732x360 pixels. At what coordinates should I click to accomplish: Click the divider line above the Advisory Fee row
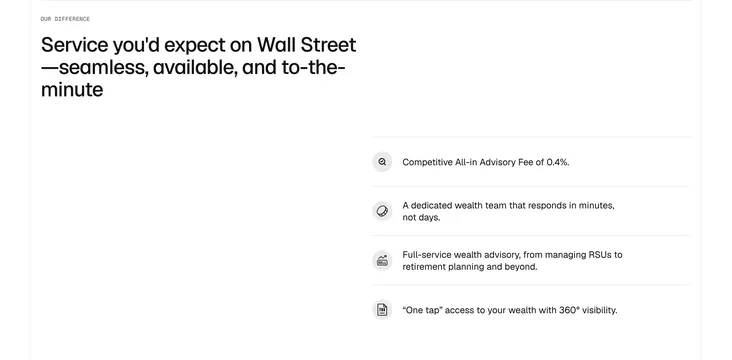(x=532, y=137)
